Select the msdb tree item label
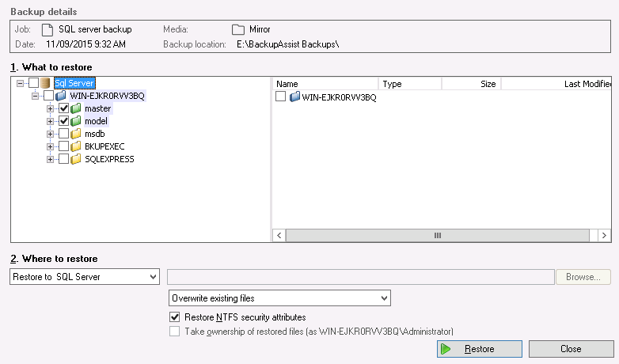 click(x=95, y=134)
